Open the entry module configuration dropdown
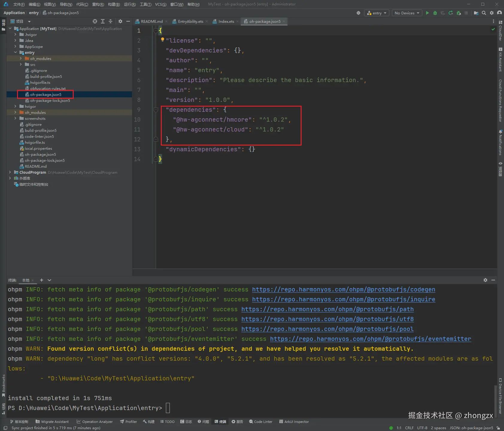This screenshot has width=504, height=431. (x=376, y=13)
